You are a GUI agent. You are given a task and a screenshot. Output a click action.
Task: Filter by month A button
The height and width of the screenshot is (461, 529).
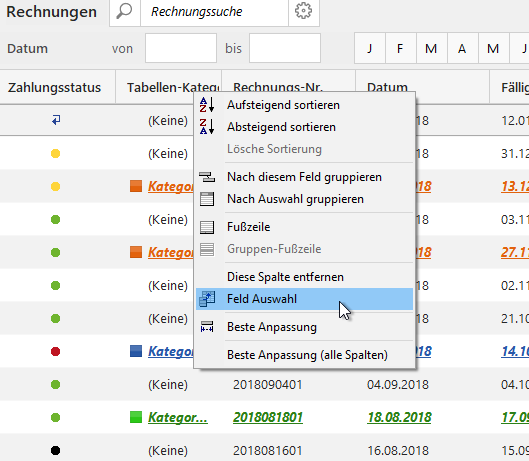click(462, 48)
